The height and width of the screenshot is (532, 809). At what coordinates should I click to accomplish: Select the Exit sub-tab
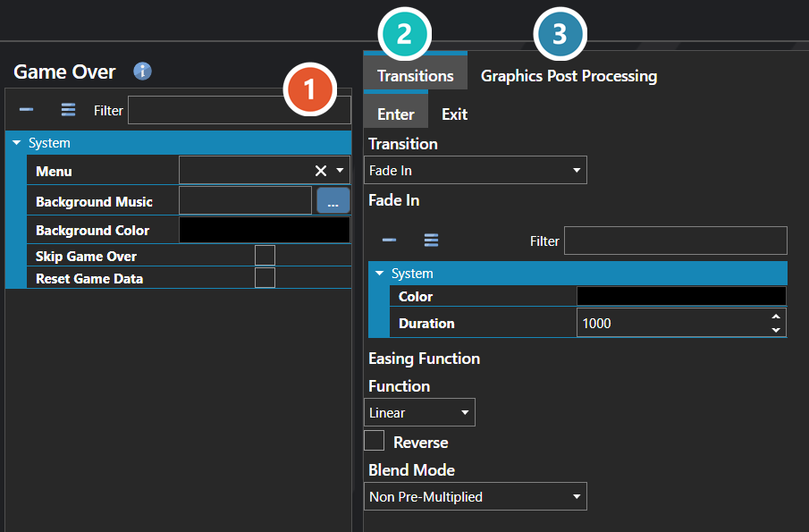coord(454,114)
